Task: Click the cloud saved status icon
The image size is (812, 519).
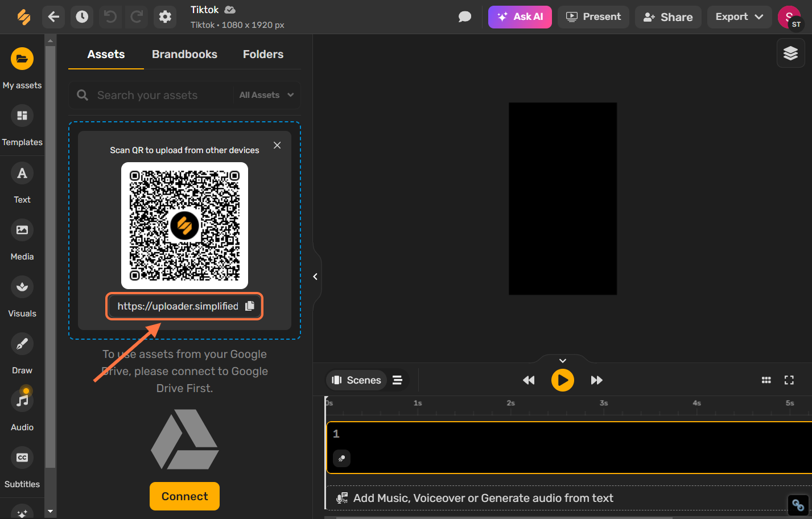Action: click(x=230, y=10)
